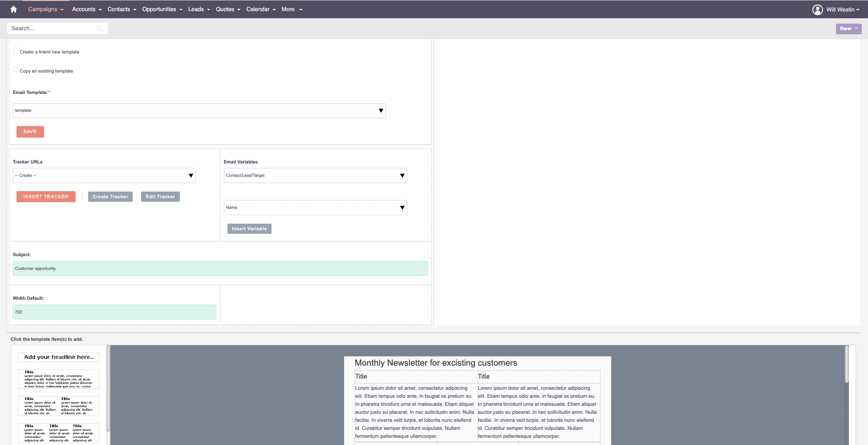Click the left Lorem ipsum paragraph
Viewport: 868px width, 445px height.
pos(415,412)
